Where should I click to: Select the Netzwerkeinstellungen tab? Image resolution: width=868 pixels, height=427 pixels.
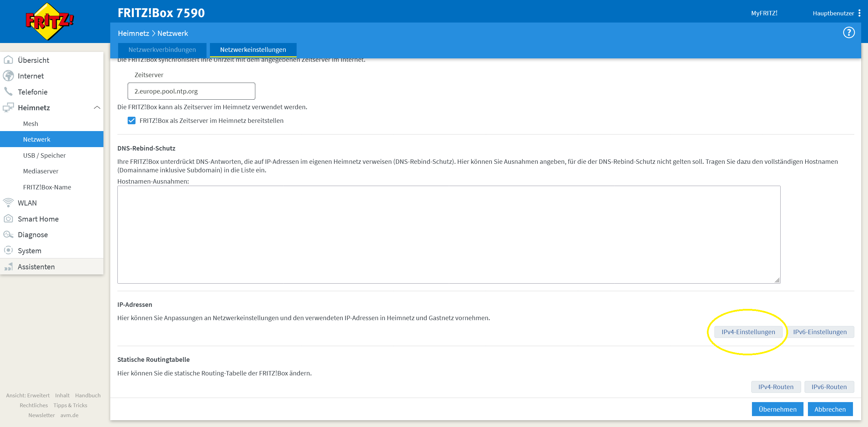[x=253, y=50]
